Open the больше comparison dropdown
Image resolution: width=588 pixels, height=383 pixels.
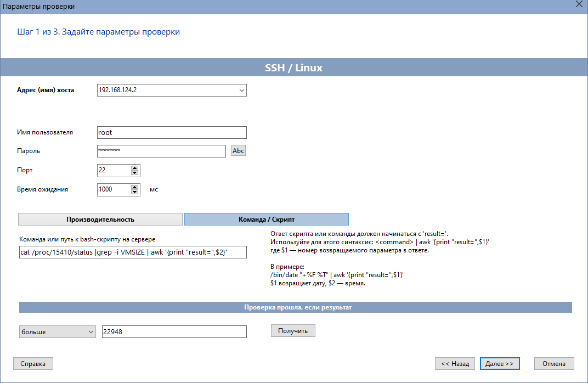58,331
